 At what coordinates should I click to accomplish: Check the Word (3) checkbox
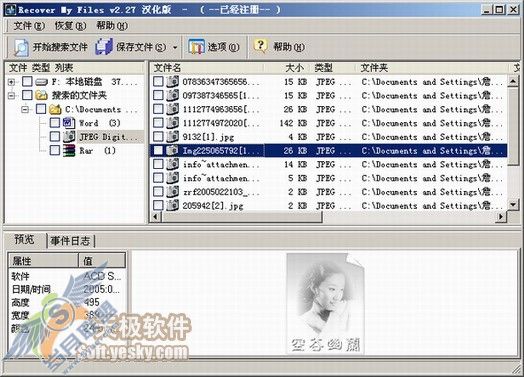tap(55, 123)
